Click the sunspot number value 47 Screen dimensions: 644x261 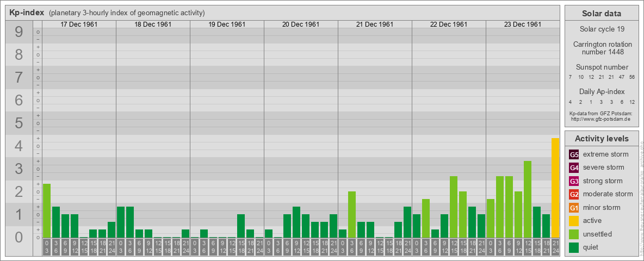(x=621, y=77)
